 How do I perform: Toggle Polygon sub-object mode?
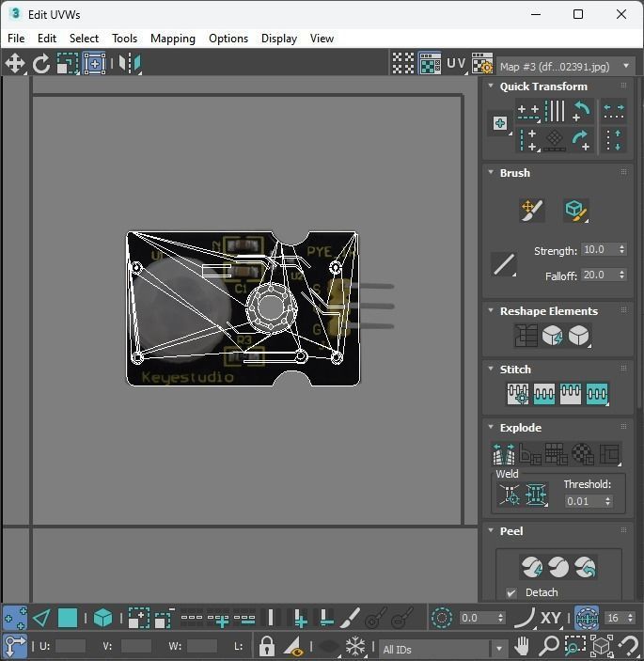pos(68,618)
